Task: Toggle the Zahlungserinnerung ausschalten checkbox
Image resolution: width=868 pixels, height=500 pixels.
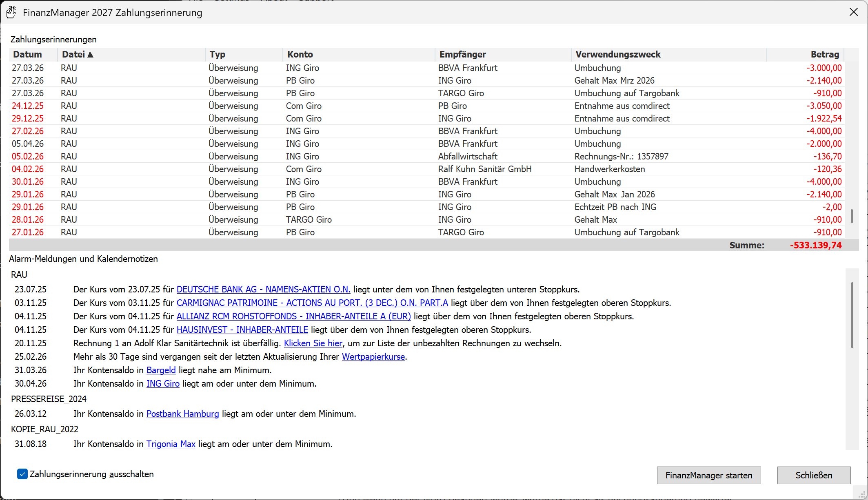Action: (22, 474)
